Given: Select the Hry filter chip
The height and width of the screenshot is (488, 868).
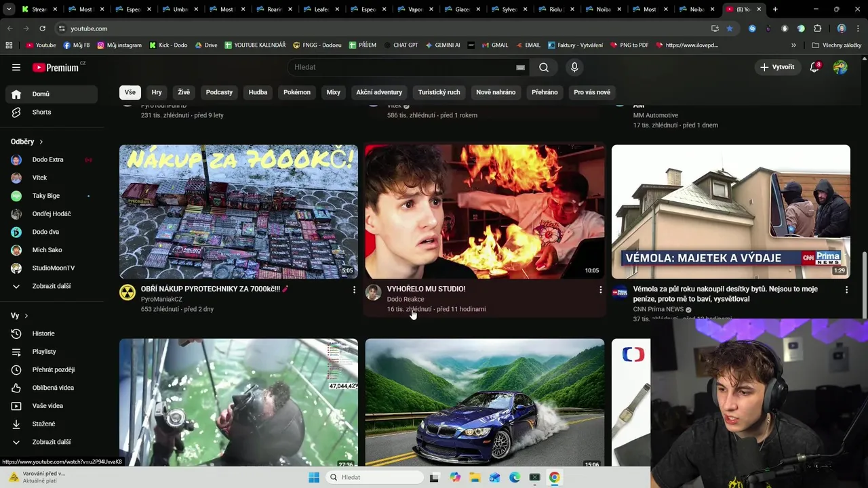Looking at the screenshot, I should coord(157,92).
